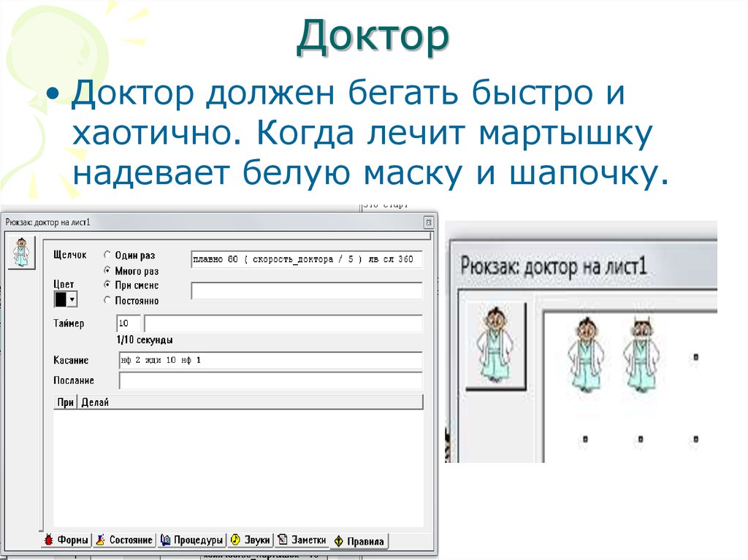748x560 pixels.
Task: Open Звуки using the musical note icon
Action: click(234, 540)
